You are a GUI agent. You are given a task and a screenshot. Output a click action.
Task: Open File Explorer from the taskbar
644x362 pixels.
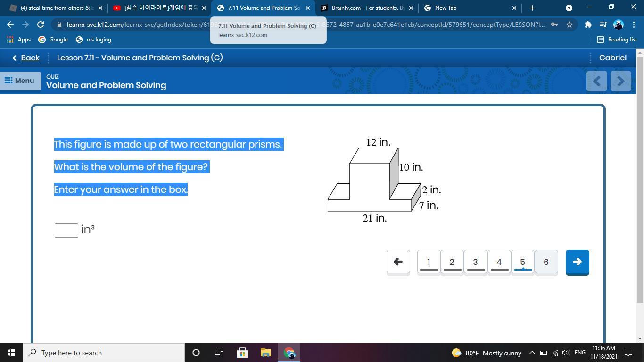pyautogui.click(x=265, y=353)
